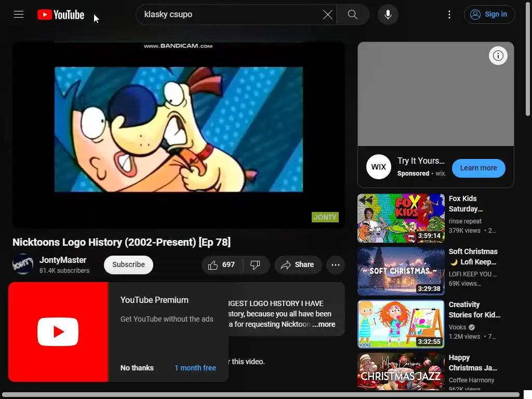The height and width of the screenshot is (399, 532).
Task: Click the Wix ad video area
Action: point(436,94)
